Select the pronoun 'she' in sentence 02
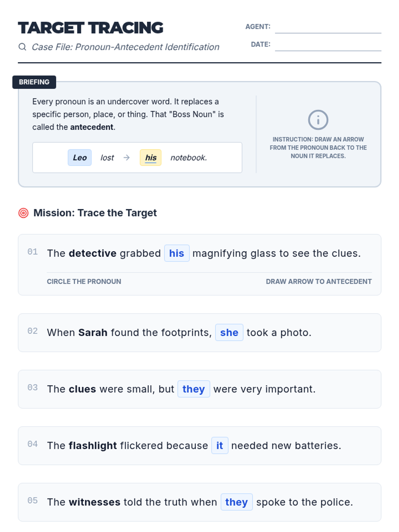The image size is (399, 532). (229, 332)
